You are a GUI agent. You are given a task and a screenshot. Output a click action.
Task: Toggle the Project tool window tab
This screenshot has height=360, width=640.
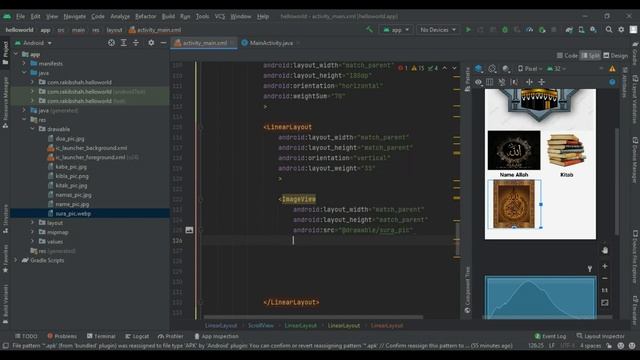[x=5, y=53]
